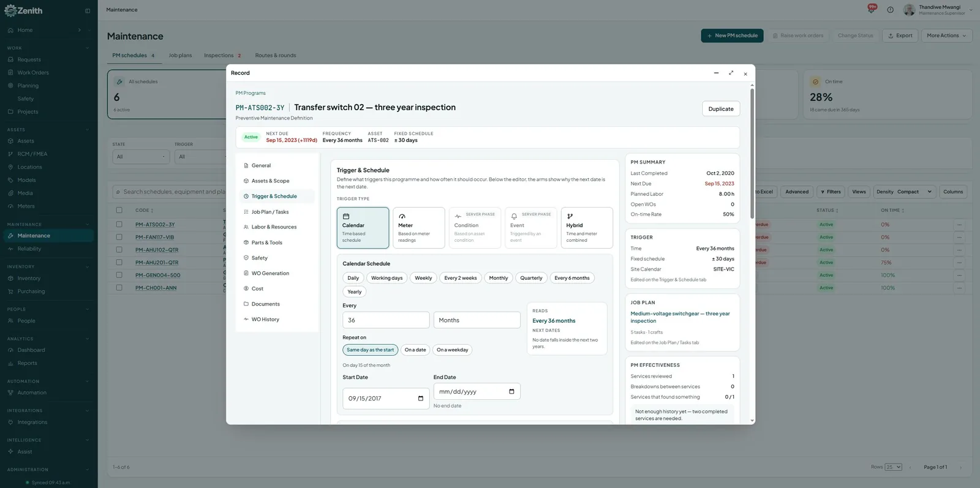The height and width of the screenshot is (488, 980).
Task: Collapse the Work section in sidebar
Action: (x=88, y=48)
